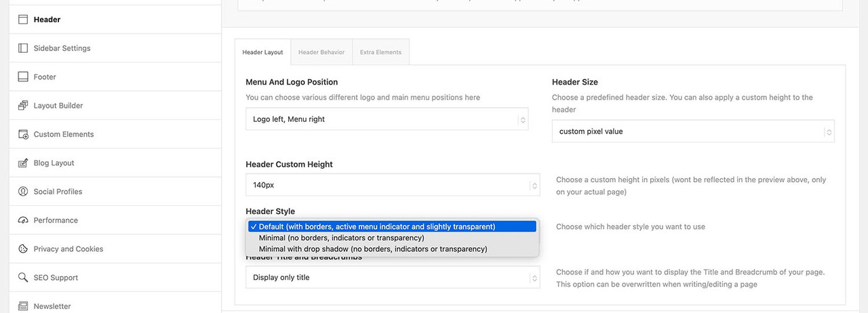Click the Header Style label
The width and height of the screenshot is (868, 313).
pyautogui.click(x=270, y=211)
